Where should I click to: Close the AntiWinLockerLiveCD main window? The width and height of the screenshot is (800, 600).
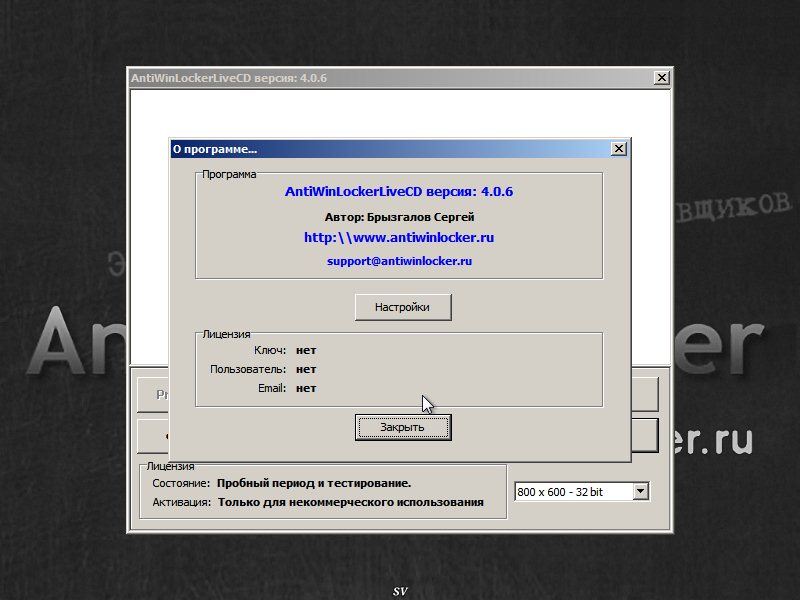point(661,78)
